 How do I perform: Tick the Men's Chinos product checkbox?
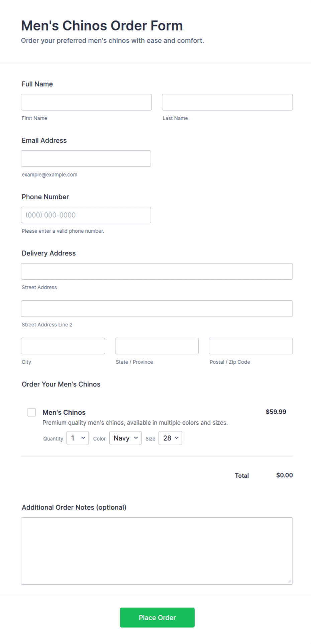point(32,412)
